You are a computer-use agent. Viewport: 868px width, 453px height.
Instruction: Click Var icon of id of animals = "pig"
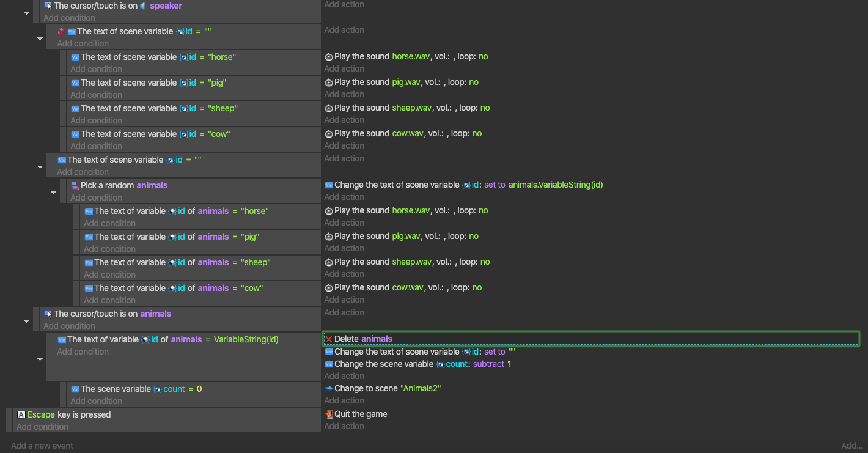tap(89, 237)
